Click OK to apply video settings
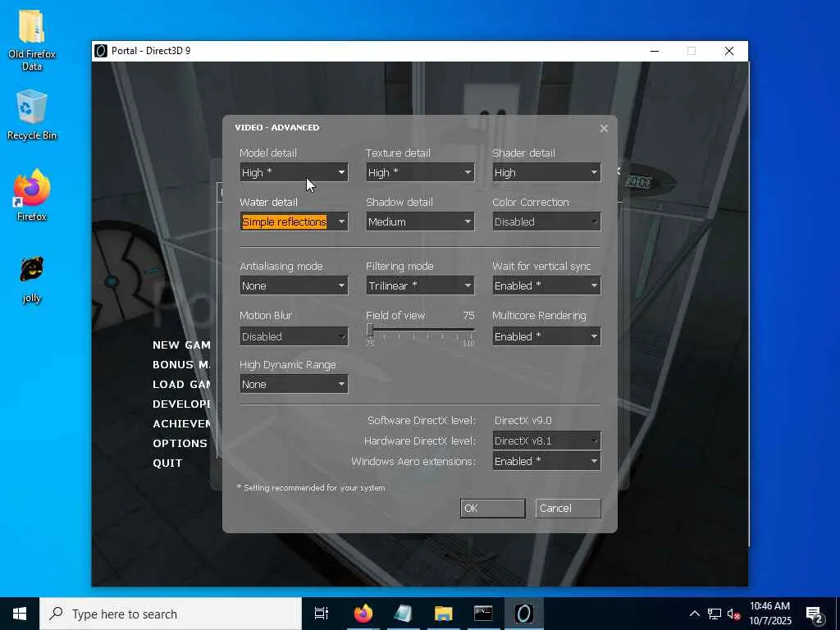The image size is (840, 630). point(492,509)
